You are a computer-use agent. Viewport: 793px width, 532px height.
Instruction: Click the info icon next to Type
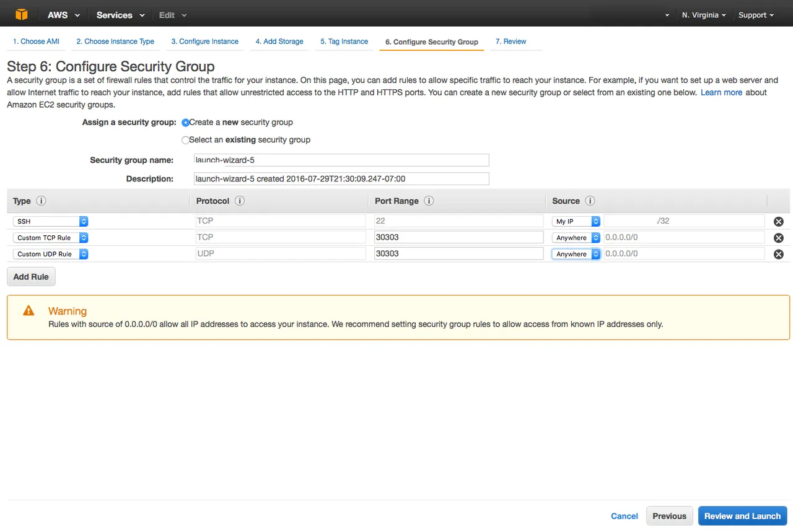click(x=42, y=201)
